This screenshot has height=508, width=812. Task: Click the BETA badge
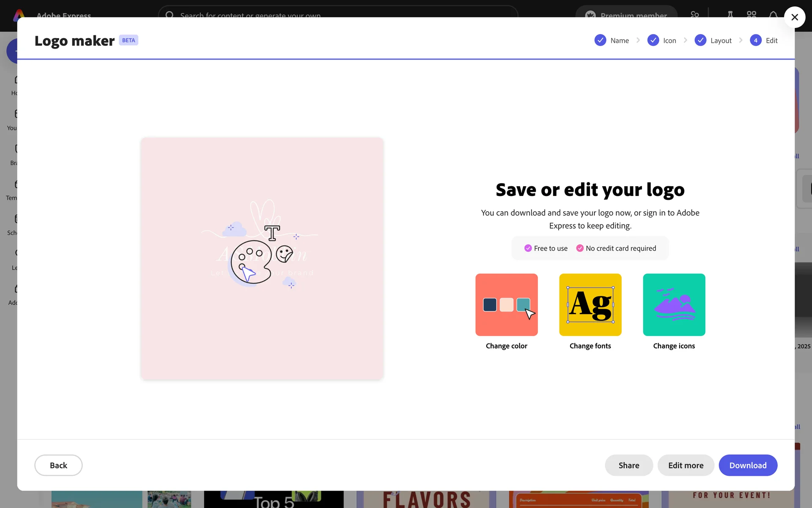(129, 40)
